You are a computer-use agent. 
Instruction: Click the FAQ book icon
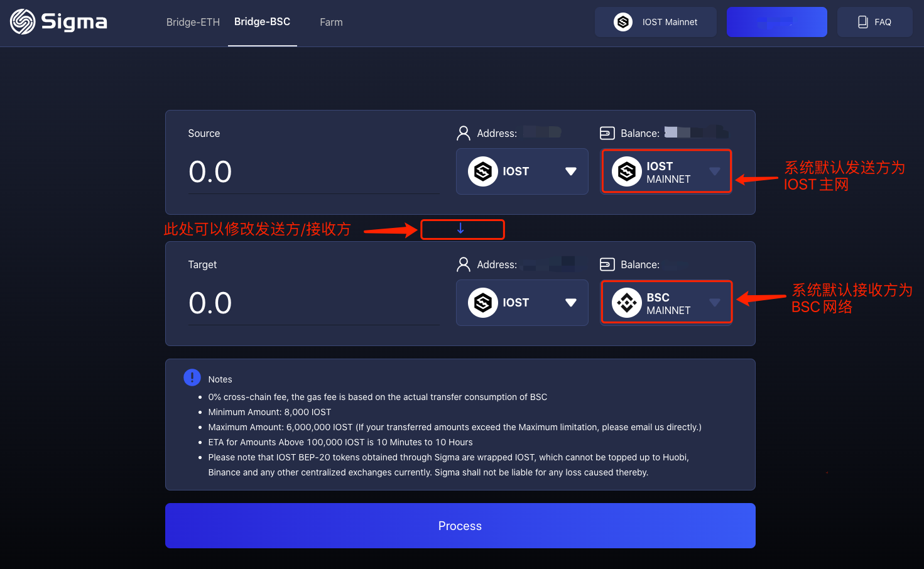[863, 22]
